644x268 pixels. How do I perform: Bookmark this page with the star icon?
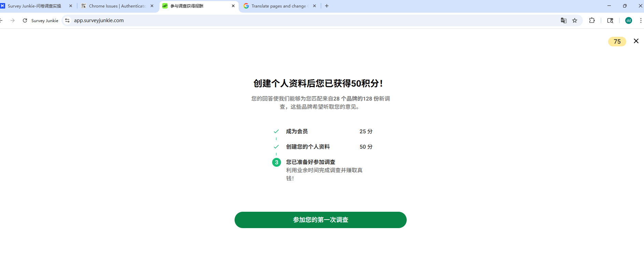(x=575, y=20)
